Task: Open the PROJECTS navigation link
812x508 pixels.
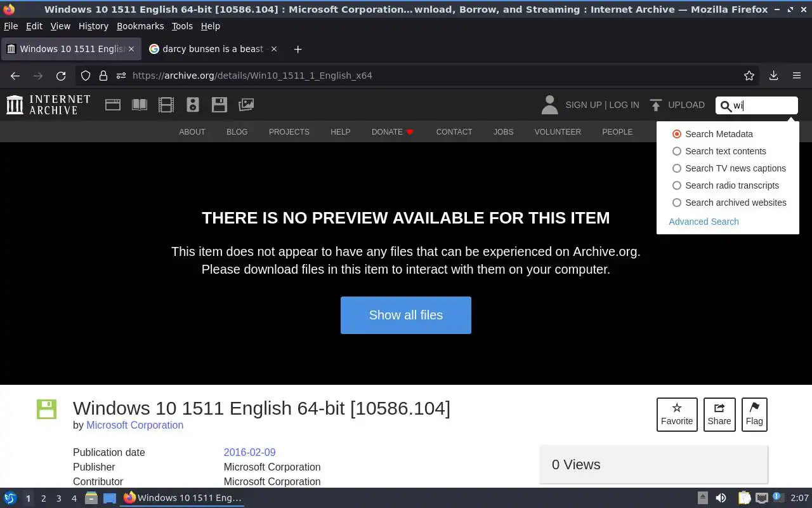Action: pyautogui.click(x=289, y=132)
